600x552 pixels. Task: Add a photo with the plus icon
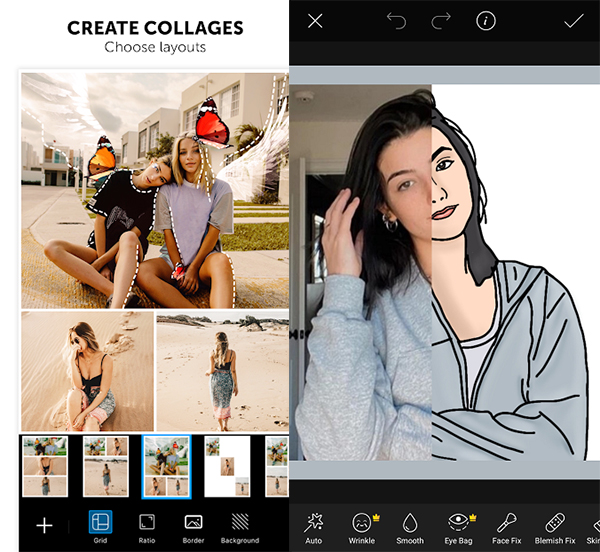pos(44,525)
